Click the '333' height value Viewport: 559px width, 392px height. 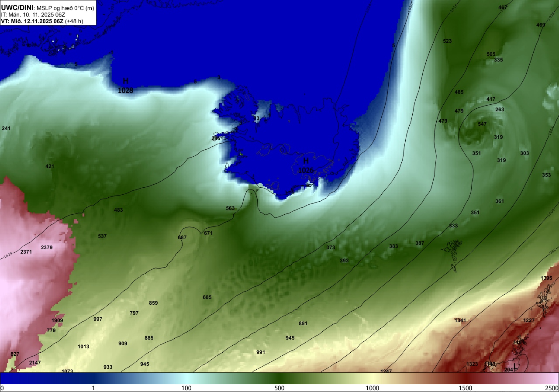tap(453, 226)
